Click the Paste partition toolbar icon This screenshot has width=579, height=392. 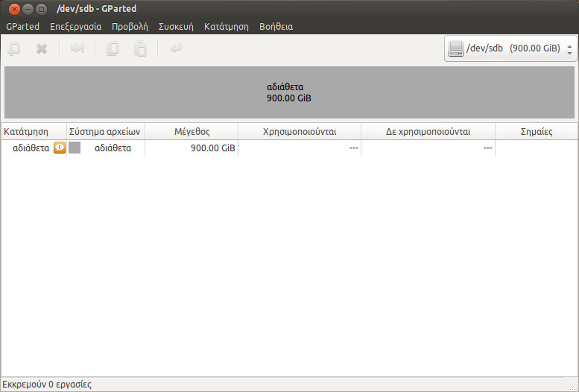pyautogui.click(x=140, y=48)
